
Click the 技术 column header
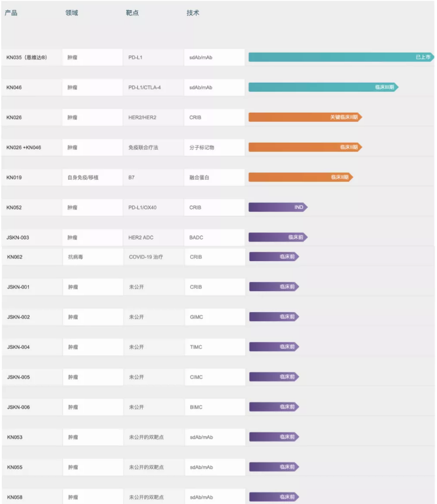click(x=193, y=13)
